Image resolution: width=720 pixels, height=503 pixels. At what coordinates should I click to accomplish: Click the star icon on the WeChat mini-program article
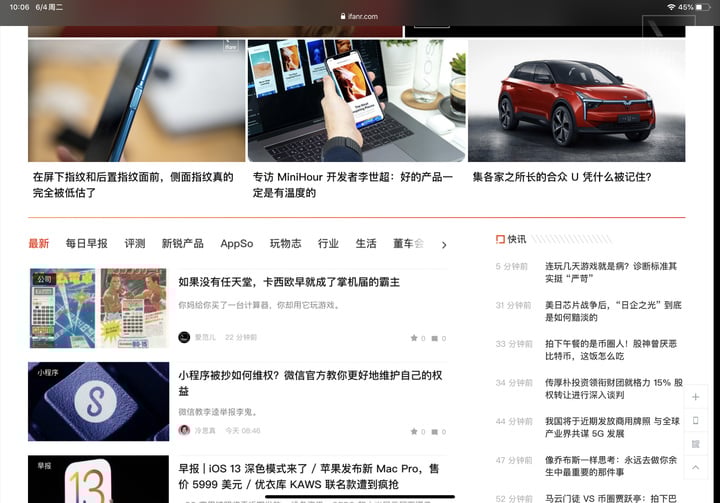(414, 430)
